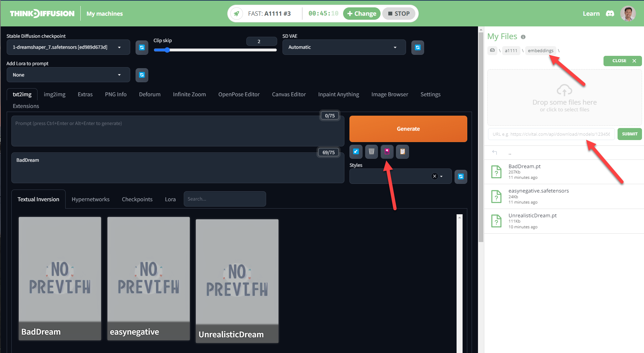Click the negative prompt box containing BadDream

178,168
